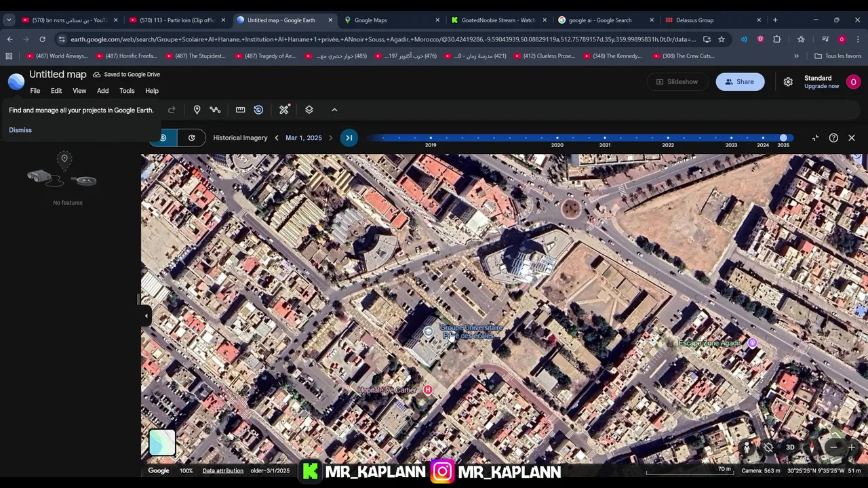Dismiss the projects tooltip
Viewport: 868px width, 488px height.
pos(20,130)
